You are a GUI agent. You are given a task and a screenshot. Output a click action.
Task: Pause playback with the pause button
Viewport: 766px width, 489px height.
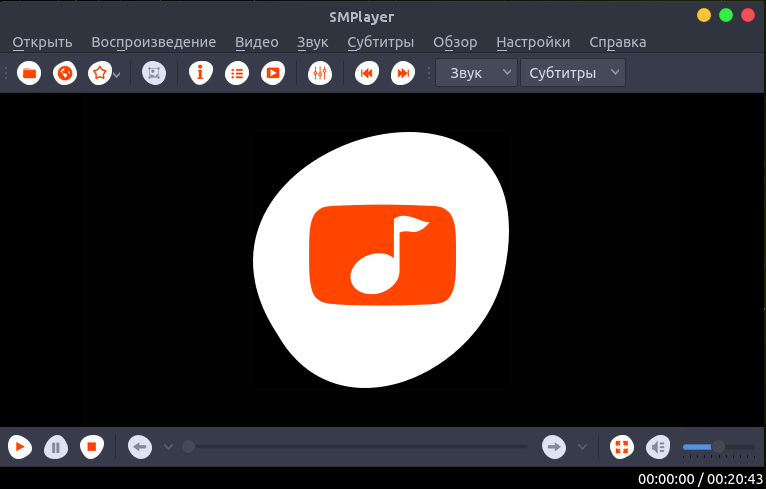(56, 446)
